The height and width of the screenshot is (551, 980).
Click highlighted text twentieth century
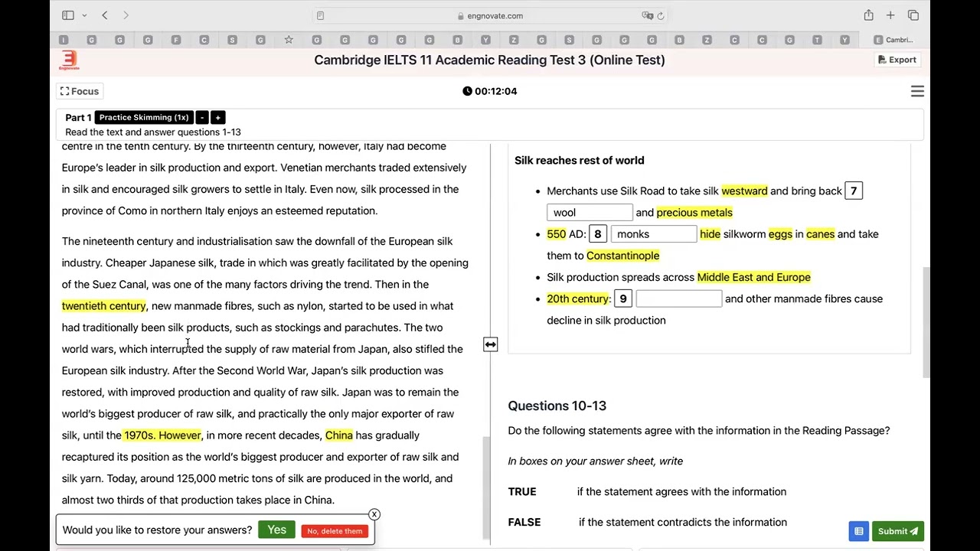[x=103, y=305]
